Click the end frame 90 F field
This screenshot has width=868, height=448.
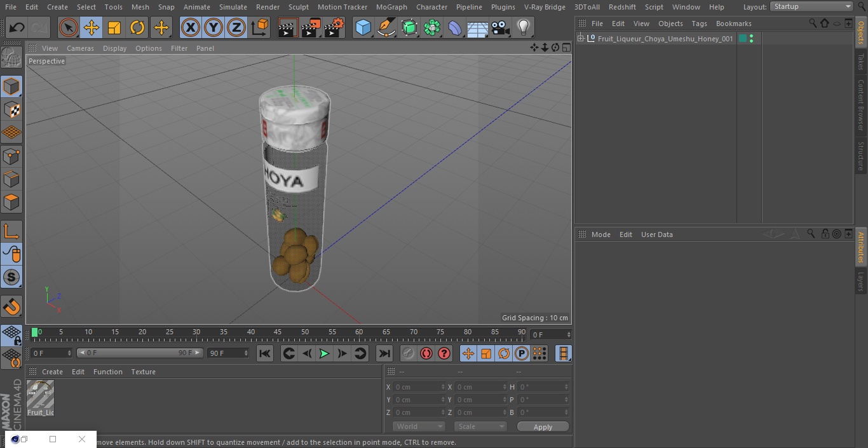228,353
